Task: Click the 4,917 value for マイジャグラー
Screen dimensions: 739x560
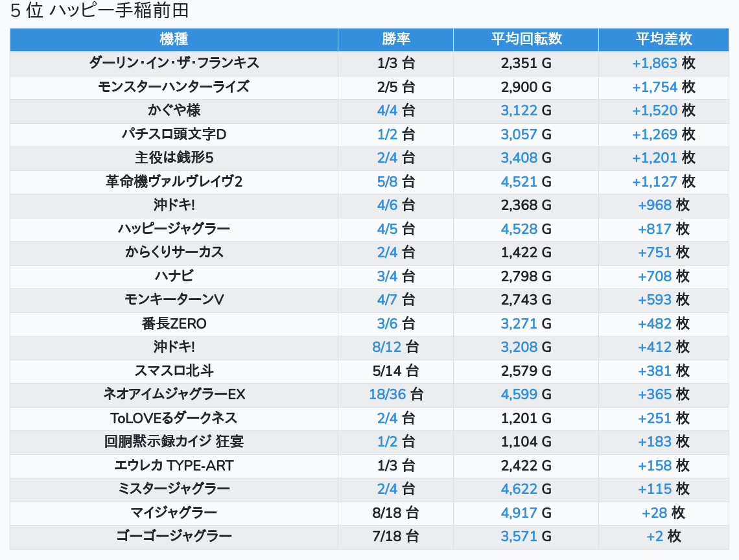Action: 519,513
